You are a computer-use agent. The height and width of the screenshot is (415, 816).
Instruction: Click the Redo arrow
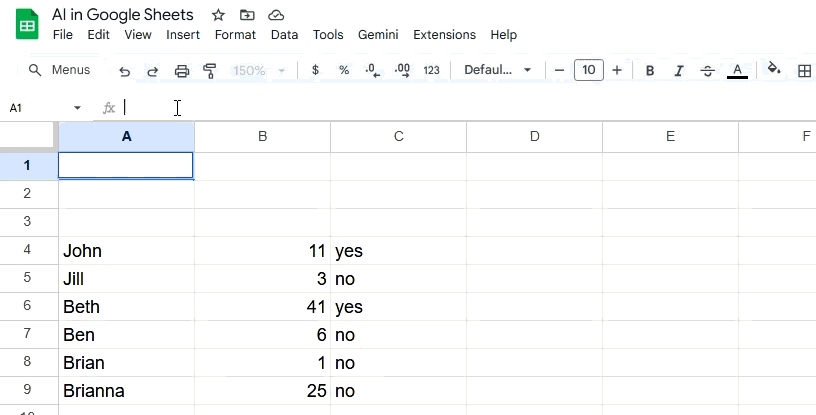[152, 70]
